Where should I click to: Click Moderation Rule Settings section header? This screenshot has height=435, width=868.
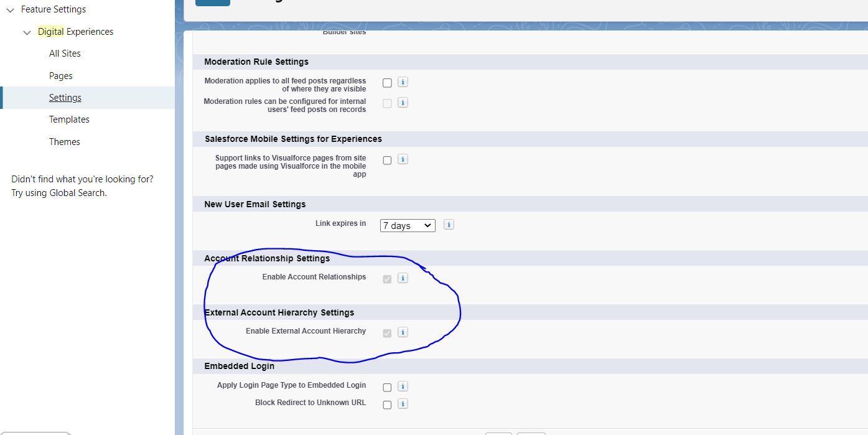point(256,62)
